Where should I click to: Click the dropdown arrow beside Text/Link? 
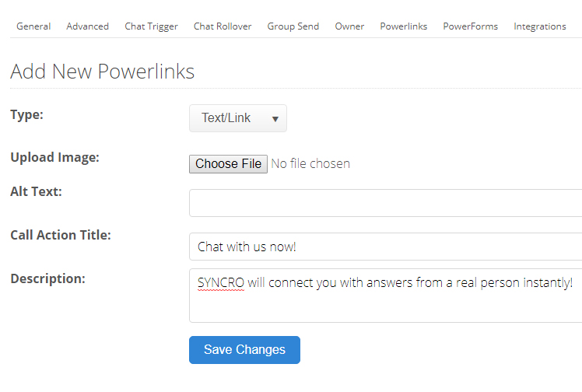tap(275, 119)
